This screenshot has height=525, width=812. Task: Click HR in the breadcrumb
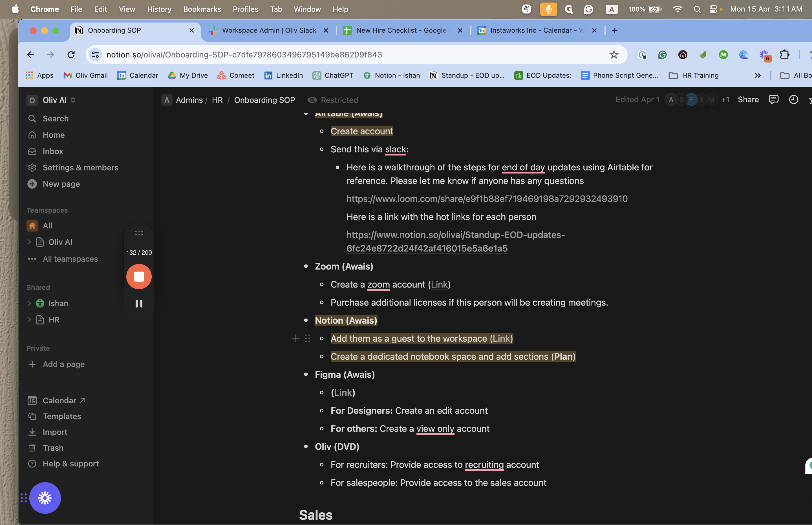[x=217, y=100]
